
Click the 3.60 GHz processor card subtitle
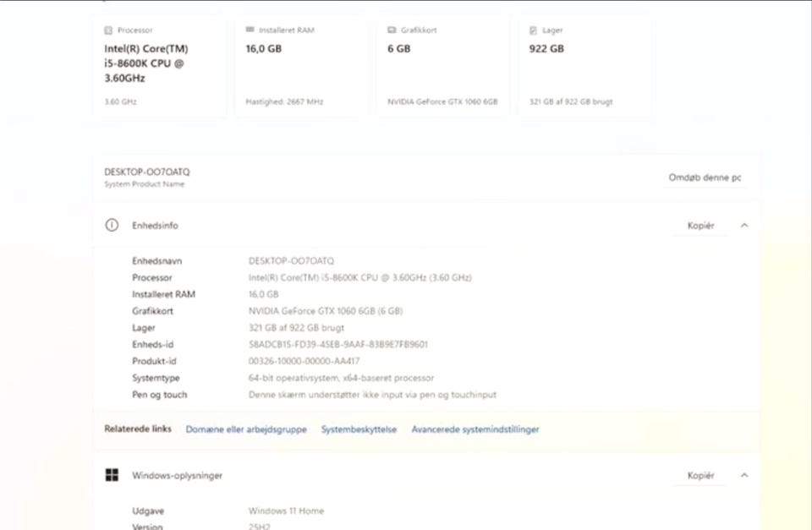(x=121, y=102)
